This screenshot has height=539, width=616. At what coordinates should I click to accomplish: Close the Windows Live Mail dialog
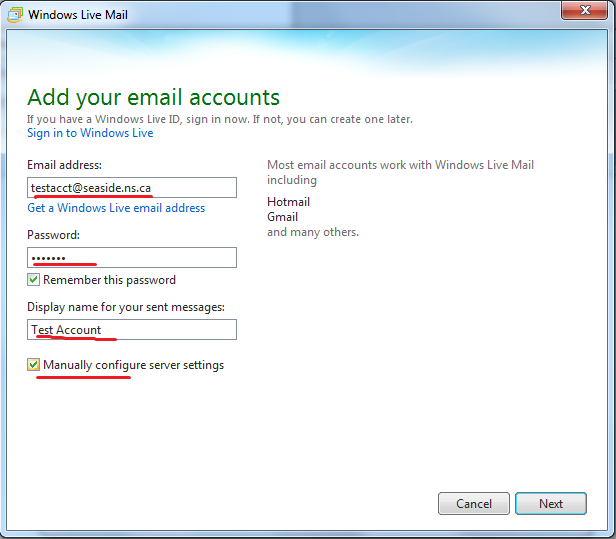(x=585, y=10)
